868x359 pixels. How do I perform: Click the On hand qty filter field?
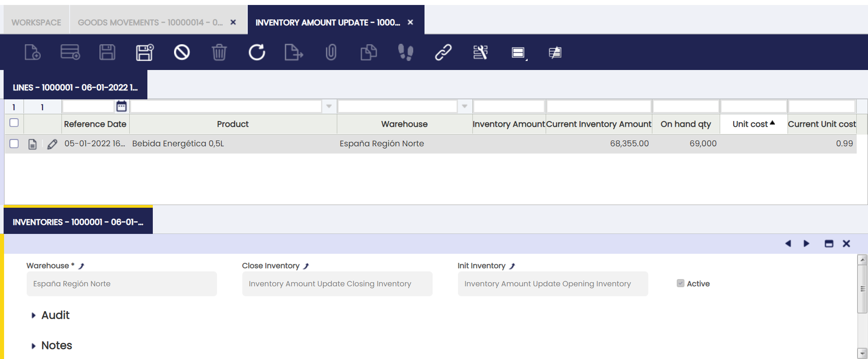[686, 106]
